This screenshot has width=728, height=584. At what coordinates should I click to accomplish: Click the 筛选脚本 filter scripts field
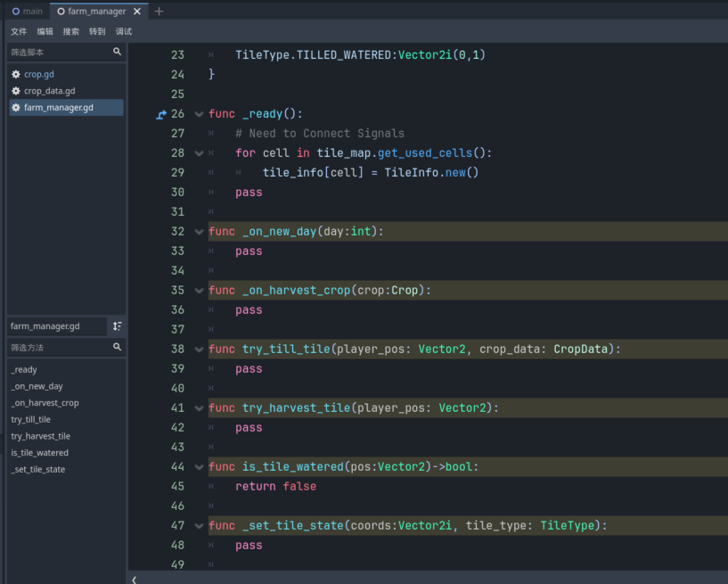pyautogui.click(x=58, y=53)
